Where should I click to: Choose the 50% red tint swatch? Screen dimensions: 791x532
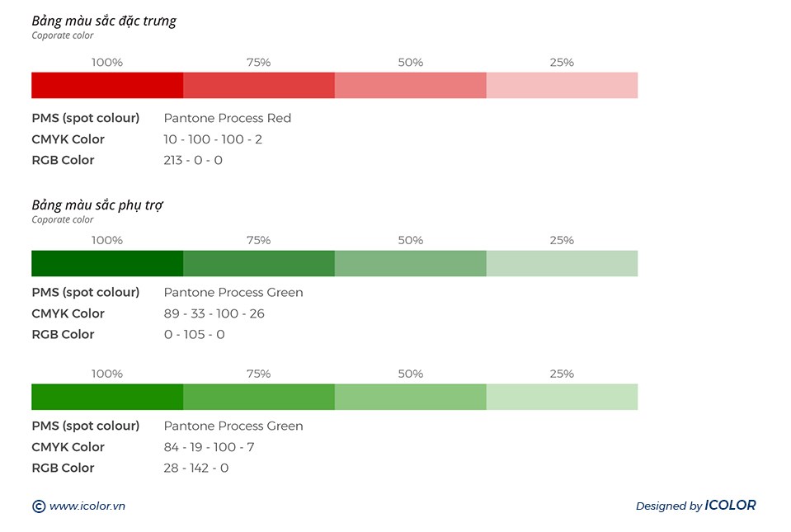point(410,85)
